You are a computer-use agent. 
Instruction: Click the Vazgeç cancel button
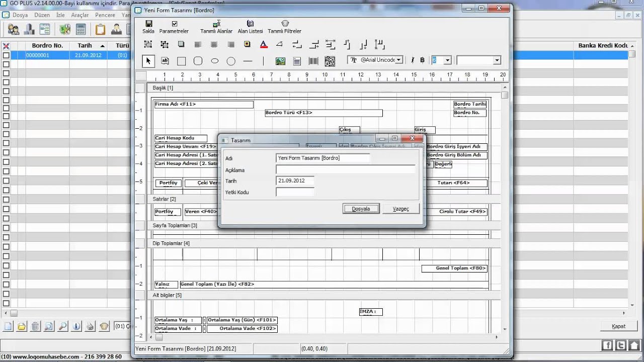point(401,209)
